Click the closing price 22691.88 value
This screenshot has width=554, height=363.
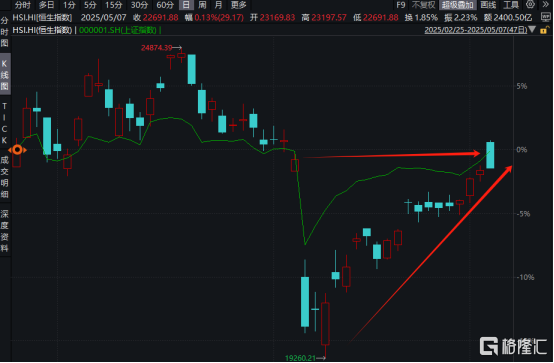click(160, 17)
